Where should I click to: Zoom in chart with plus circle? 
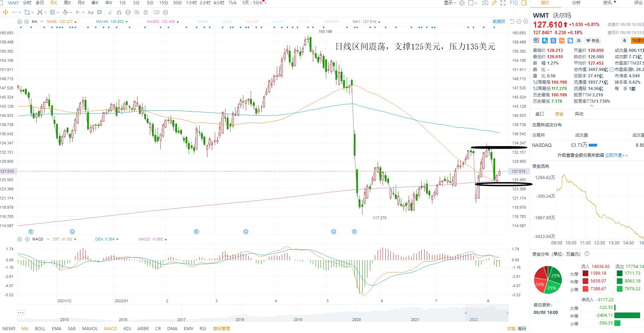tap(525, 22)
